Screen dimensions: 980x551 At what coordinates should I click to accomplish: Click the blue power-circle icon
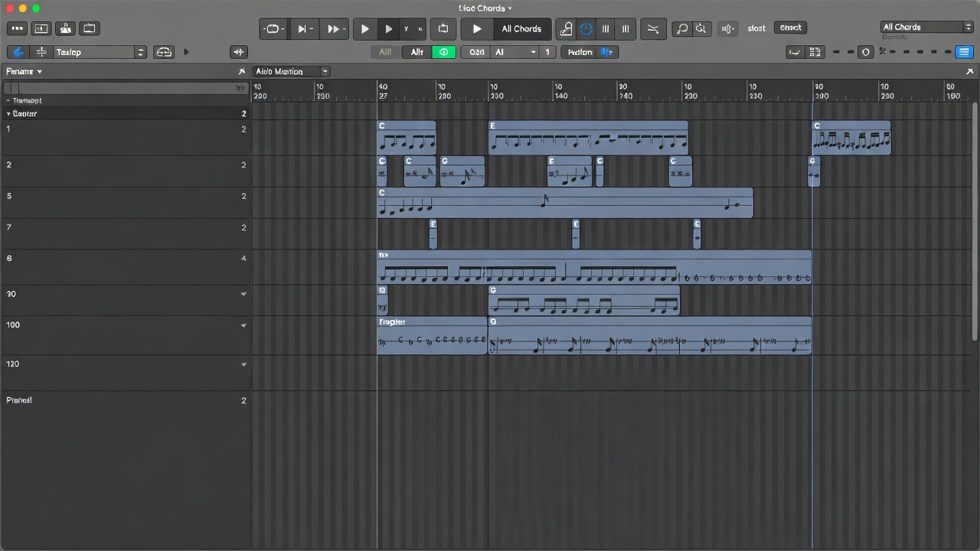[x=586, y=29]
